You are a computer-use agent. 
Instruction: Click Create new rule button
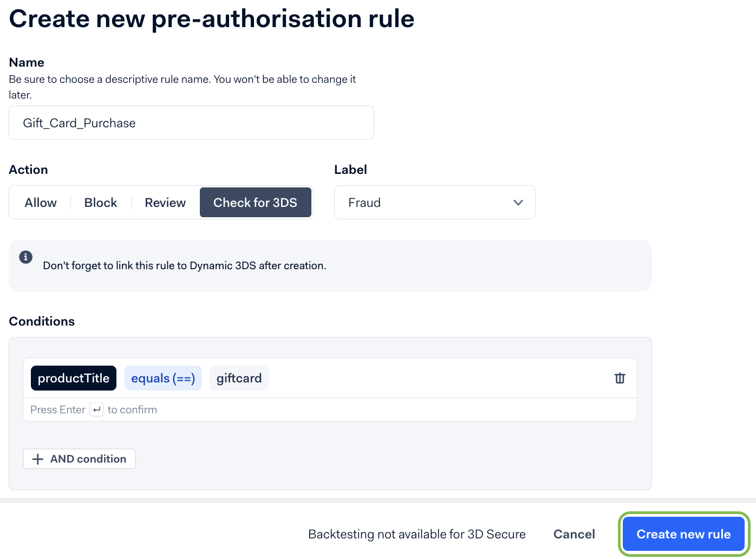click(684, 534)
